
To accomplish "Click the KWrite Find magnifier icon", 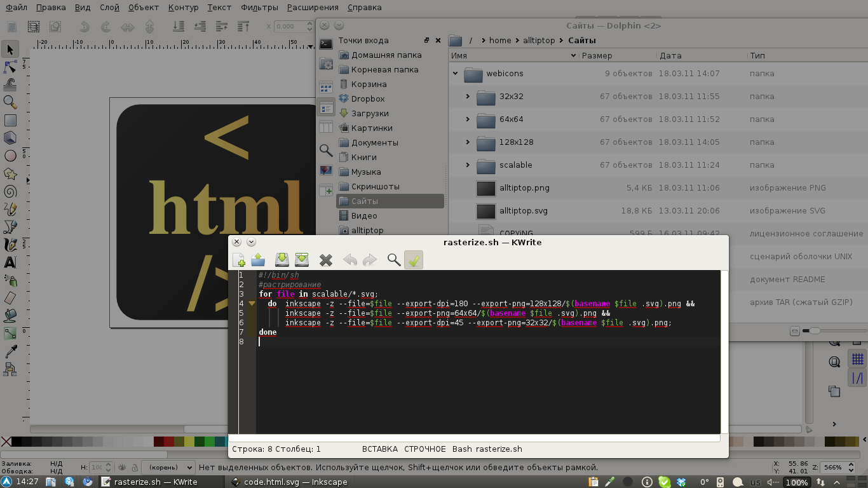I will click(394, 259).
